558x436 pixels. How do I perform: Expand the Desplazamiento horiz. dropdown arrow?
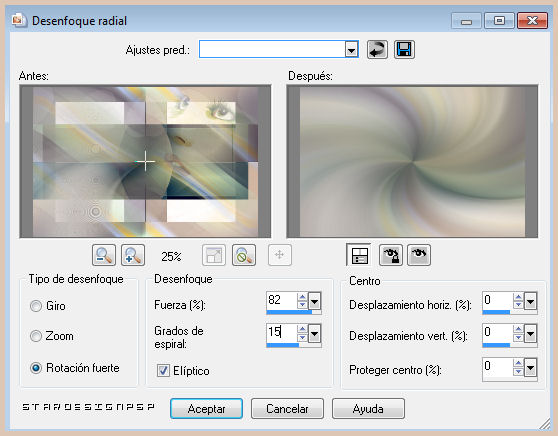pos(530,302)
